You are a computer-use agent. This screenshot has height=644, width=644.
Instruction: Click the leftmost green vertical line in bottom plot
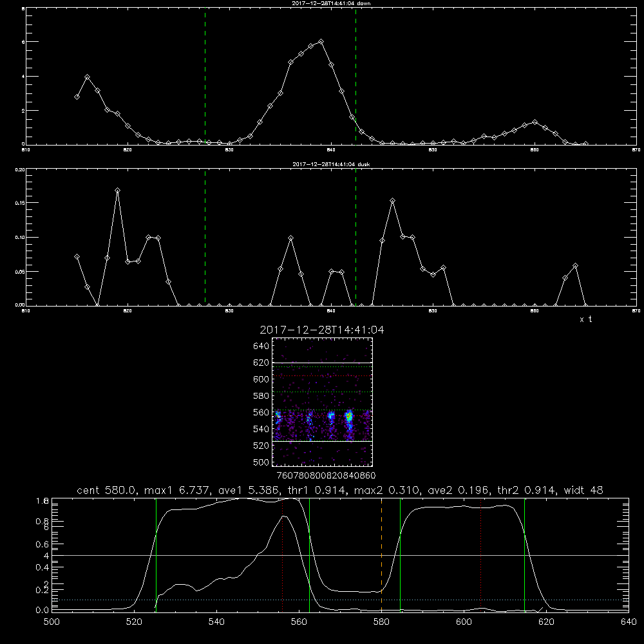click(156, 555)
